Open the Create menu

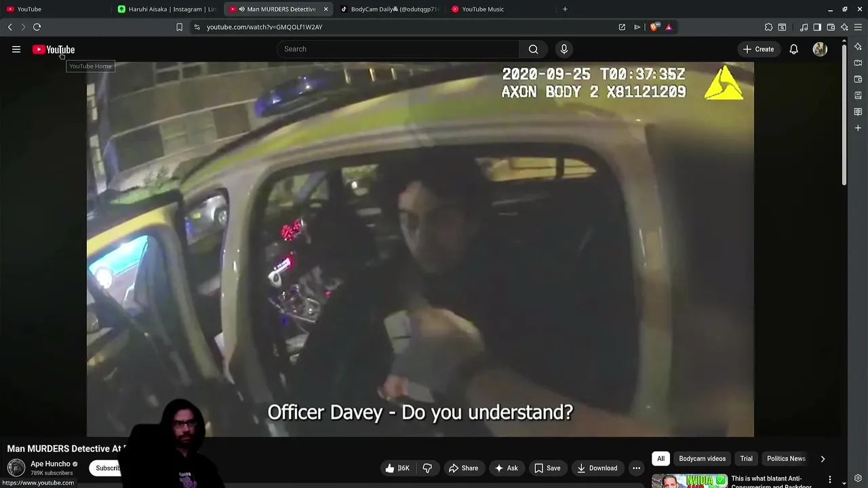[758, 49]
